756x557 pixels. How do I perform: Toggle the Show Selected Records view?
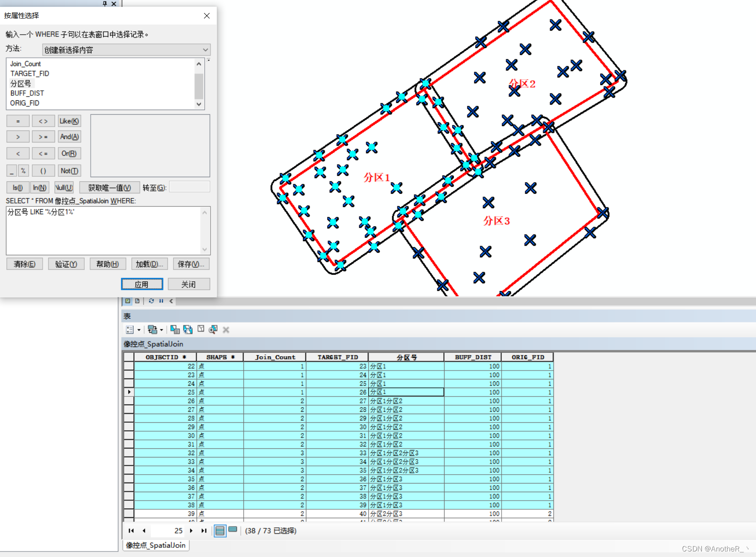coord(233,531)
